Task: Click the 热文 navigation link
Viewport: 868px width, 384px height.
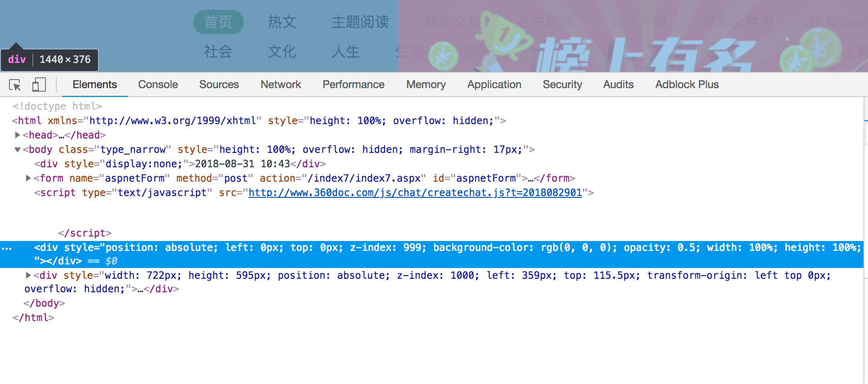Action: [282, 22]
